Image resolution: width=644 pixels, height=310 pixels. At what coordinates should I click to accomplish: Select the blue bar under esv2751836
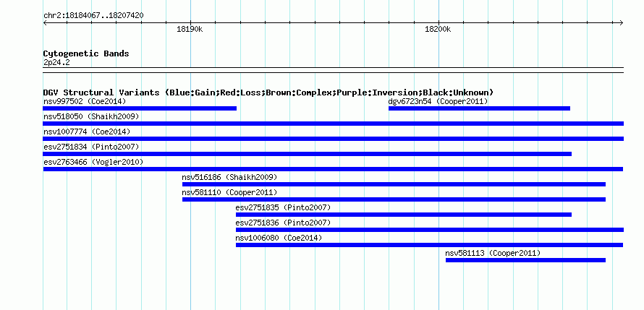click(x=430, y=230)
